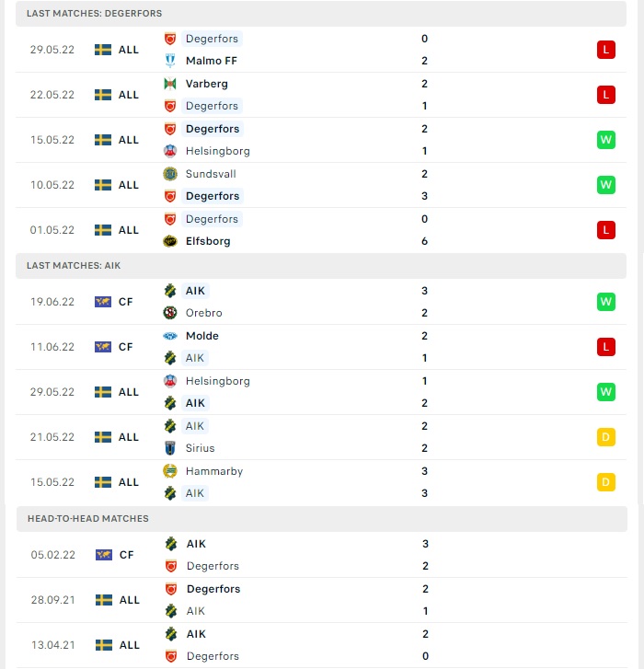Viewport: 644px width, 669px height.
Task: Open the 05.02.22 AIK vs Degerfors match row
Action: (322, 555)
